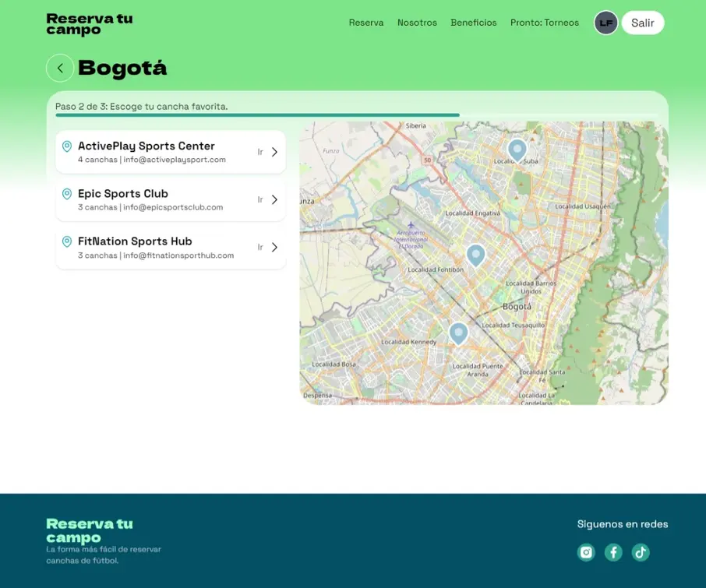Open the LF user avatar

point(605,23)
